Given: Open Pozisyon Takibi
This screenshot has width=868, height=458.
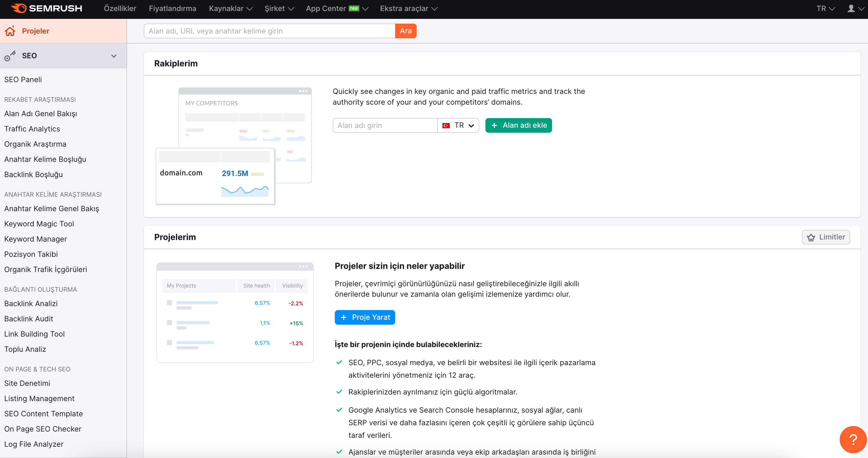Looking at the screenshot, I should [x=31, y=254].
